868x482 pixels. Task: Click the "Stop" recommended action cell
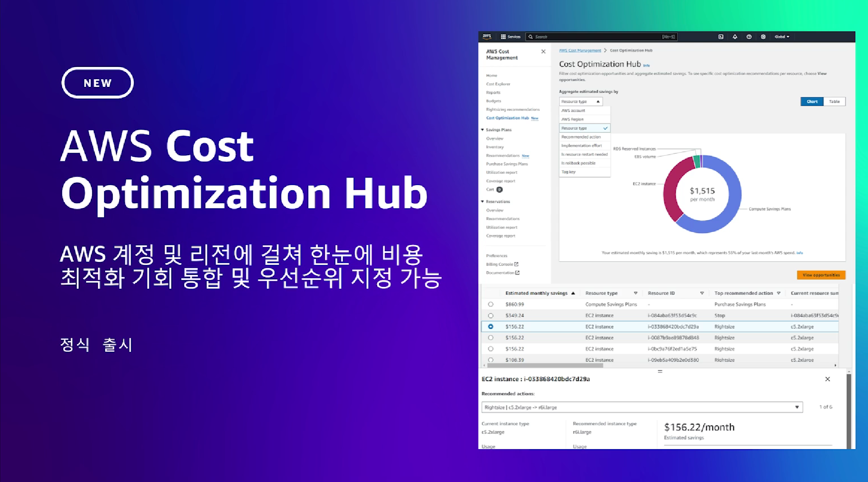click(x=720, y=315)
